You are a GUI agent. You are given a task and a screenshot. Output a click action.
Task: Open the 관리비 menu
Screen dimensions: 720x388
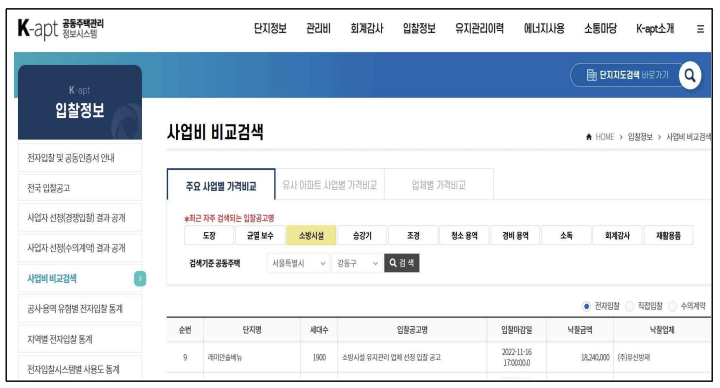[x=318, y=28]
